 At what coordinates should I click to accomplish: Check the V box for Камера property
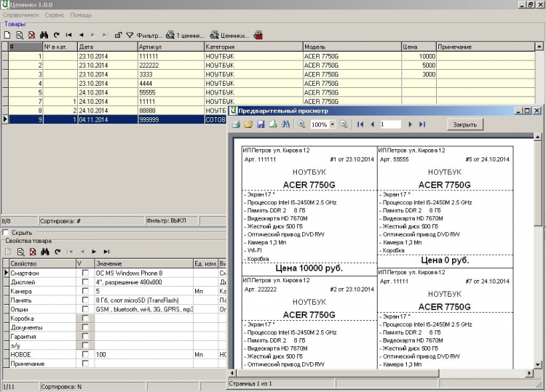[84, 291]
